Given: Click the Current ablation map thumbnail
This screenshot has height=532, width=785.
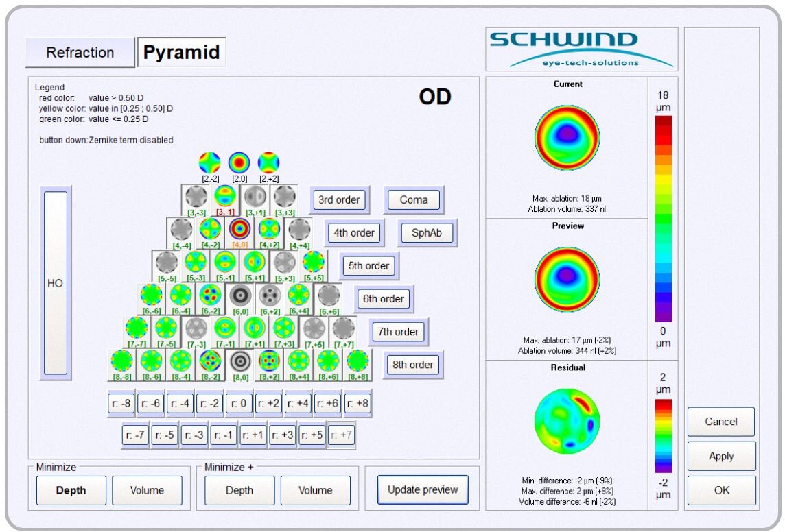Looking at the screenshot, I should 567,138.
